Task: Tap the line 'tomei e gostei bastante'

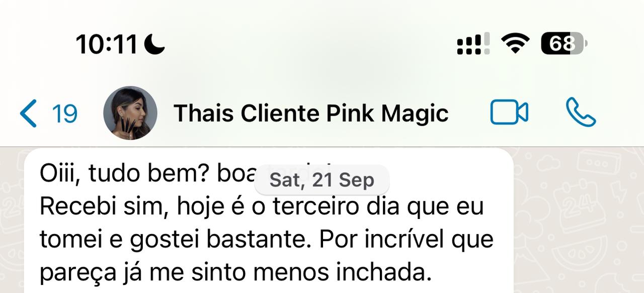Action: pyautogui.click(x=266, y=240)
